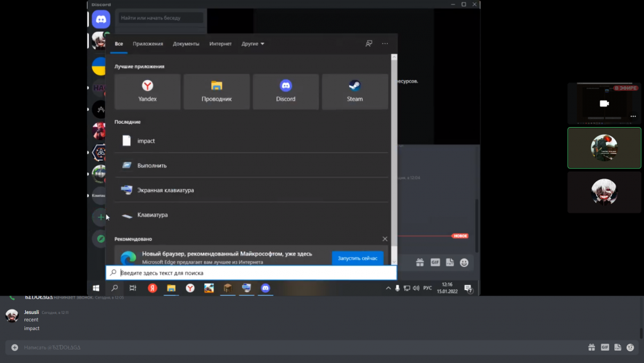644x363 pixels.
Task: Open the Minecraft block taskbar icon
Action: coord(227,288)
